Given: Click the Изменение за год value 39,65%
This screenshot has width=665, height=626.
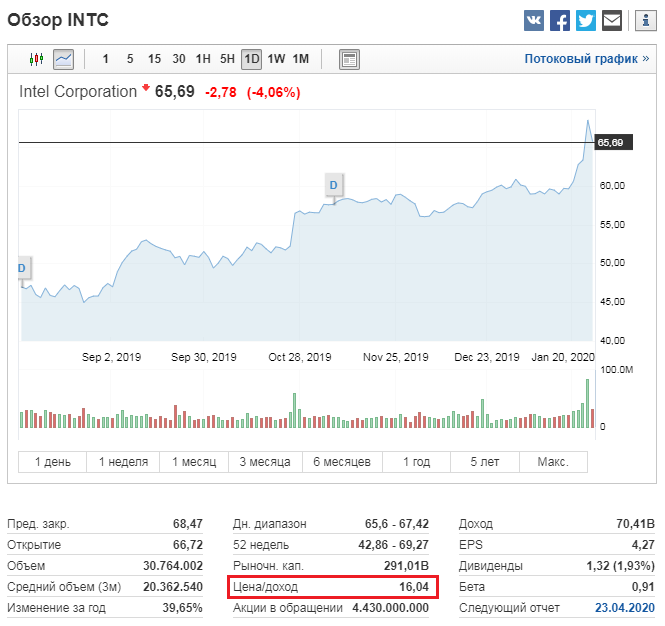Looking at the screenshot, I should (x=182, y=608).
